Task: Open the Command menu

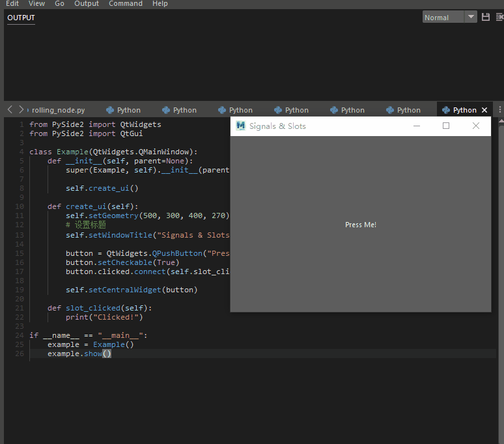Action: pyautogui.click(x=126, y=4)
